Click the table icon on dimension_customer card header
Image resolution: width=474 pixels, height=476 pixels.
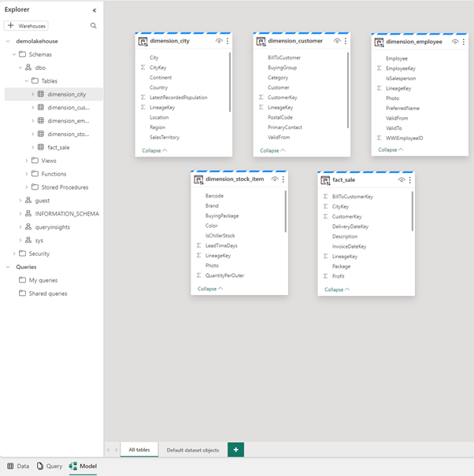(261, 41)
